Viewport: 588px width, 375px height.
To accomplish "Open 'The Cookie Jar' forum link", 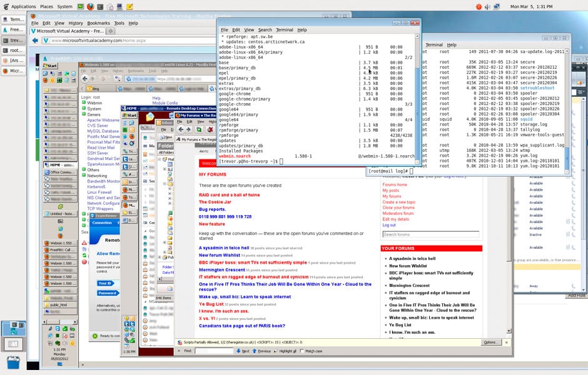I will (215, 202).
